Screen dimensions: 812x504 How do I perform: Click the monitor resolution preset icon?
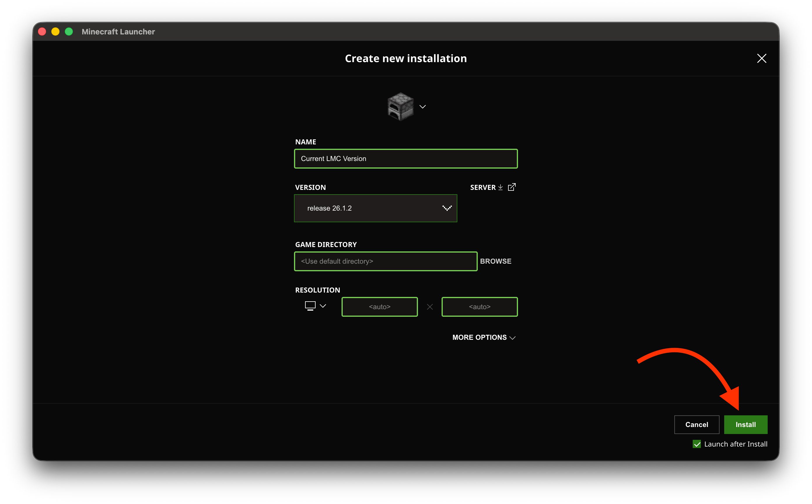[x=310, y=306]
